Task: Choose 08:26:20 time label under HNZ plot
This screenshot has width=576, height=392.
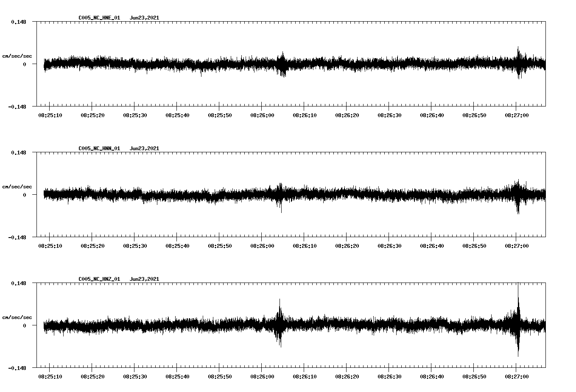Action: (x=347, y=376)
